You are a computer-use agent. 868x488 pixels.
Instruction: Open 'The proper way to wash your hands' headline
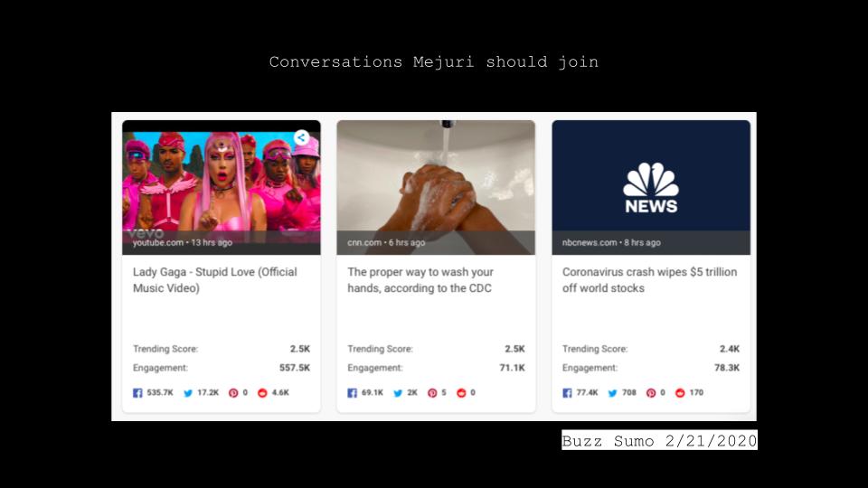click(x=420, y=280)
